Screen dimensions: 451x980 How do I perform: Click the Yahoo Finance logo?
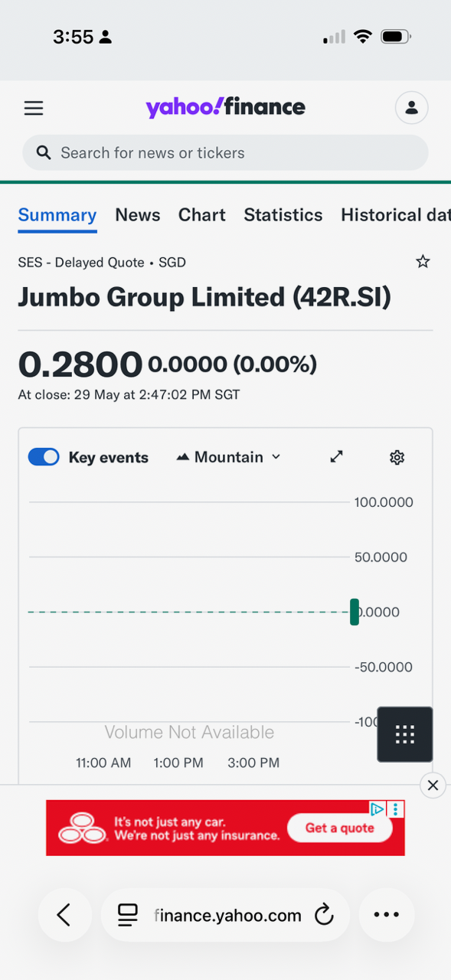tap(225, 107)
